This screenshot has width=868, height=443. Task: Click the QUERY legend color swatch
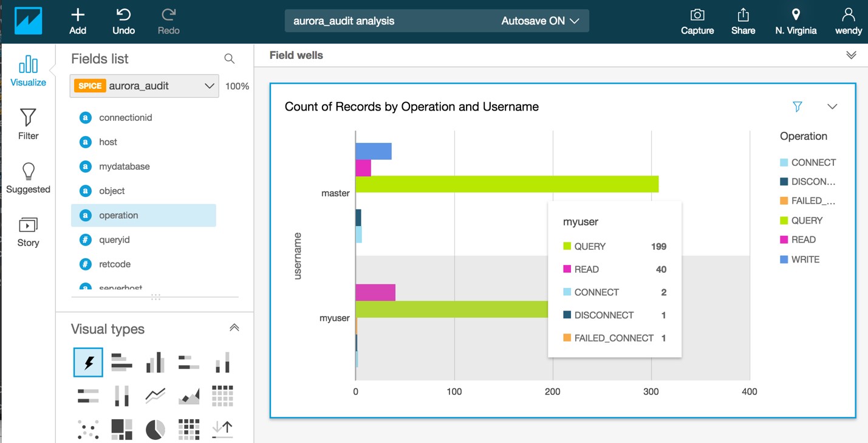point(784,221)
